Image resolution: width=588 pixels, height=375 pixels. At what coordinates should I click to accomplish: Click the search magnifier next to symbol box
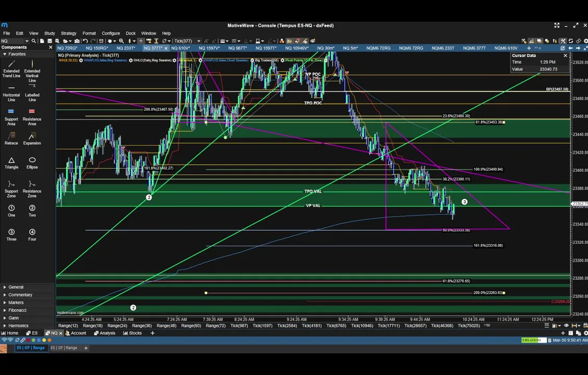point(34,41)
